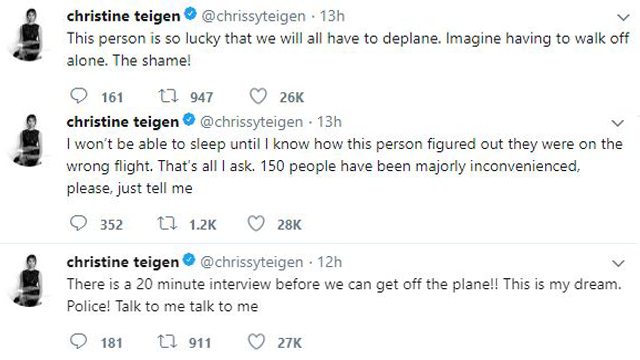Viewport: 640px width, 360px height.
Task: Expand the chevron menu on 'wrong flight' tweet
Action: [x=618, y=123]
